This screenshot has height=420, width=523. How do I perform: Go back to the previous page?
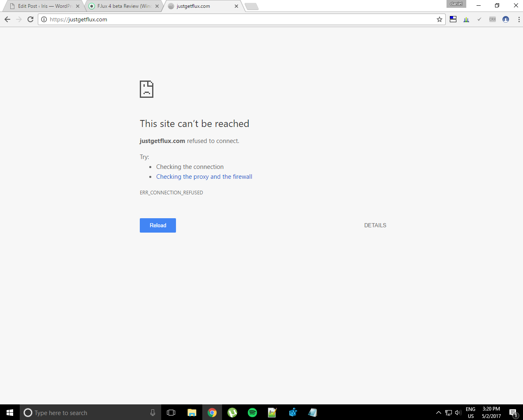[7, 19]
